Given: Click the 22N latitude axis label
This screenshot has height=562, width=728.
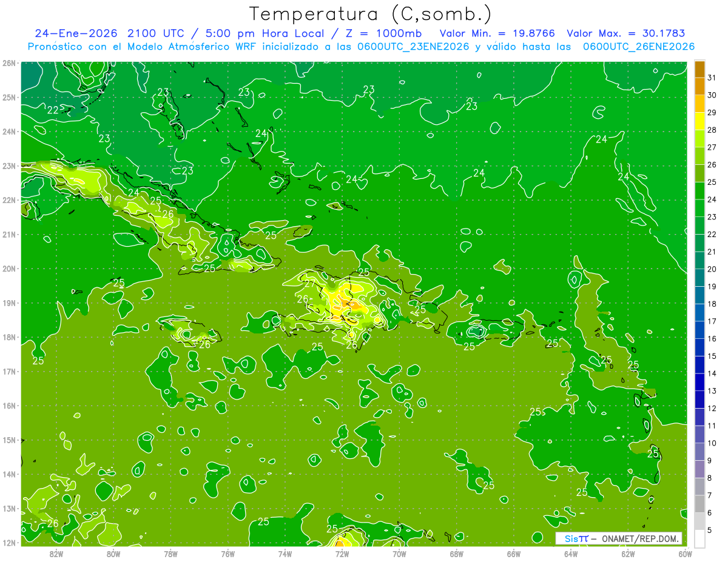Looking at the screenshot, I should pos(9,200).
